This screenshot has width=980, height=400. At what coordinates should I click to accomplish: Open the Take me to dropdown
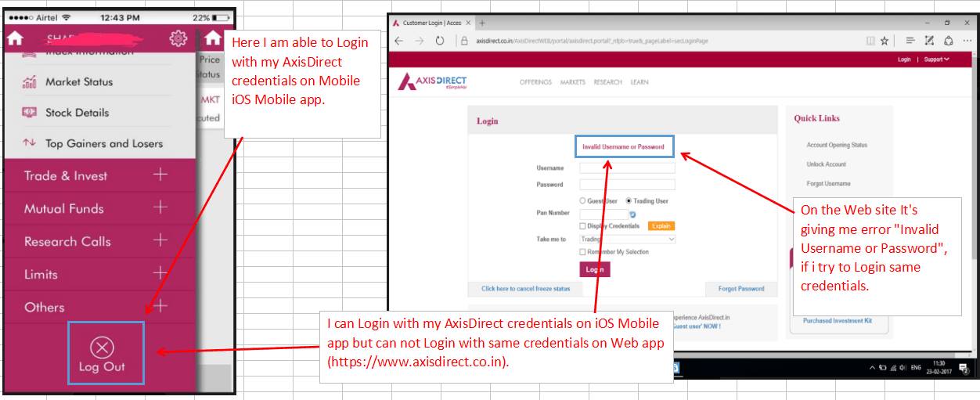pos(627,239)
